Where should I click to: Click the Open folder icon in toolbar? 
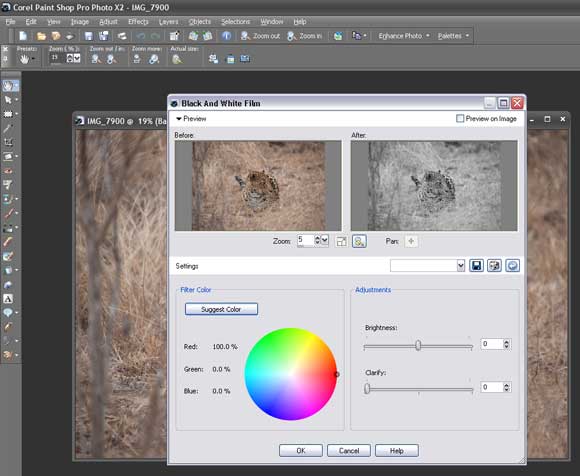pos(41,36)
